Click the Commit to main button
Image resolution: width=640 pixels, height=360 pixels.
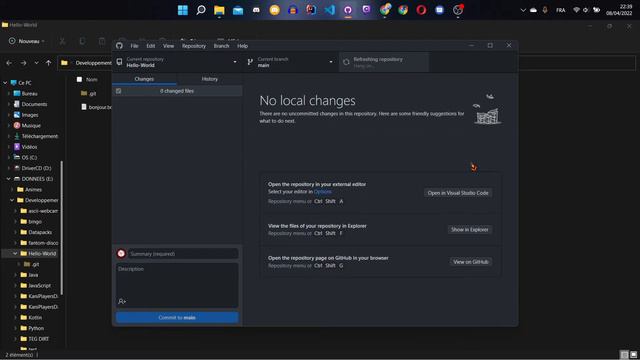click(x=177, y=318)
